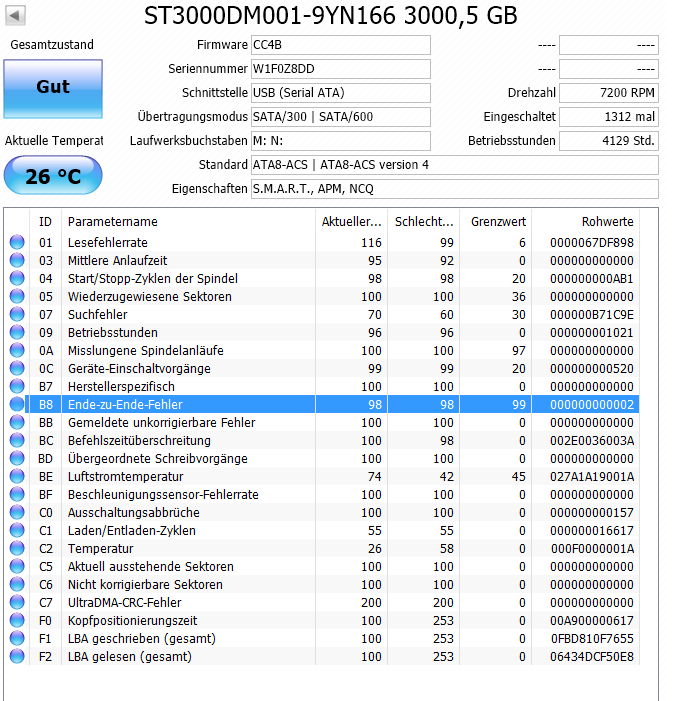Click the Standard field ATA8-ACS
The image size is (683, 701).
coord(455,165)
